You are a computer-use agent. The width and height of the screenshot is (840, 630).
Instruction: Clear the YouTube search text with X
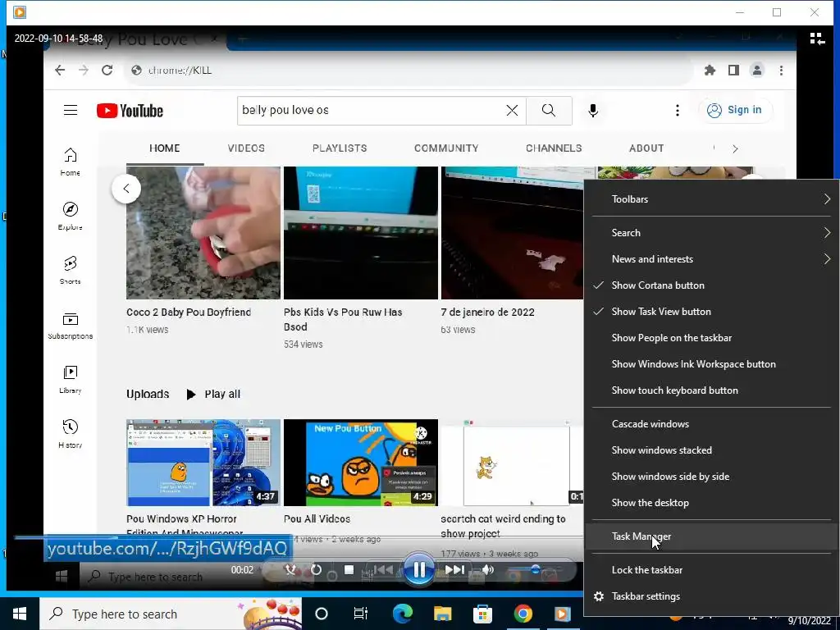(x=512, y=111)
